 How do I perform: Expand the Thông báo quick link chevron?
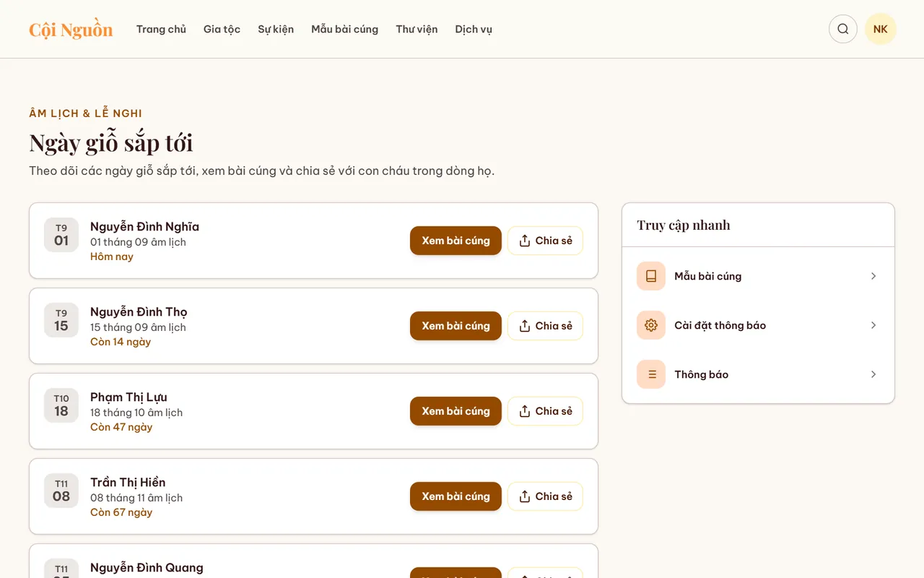point(873,374)
